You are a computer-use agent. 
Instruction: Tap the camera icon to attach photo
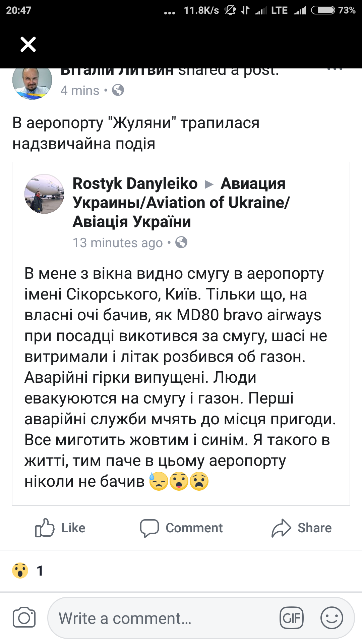coord(24,618)
